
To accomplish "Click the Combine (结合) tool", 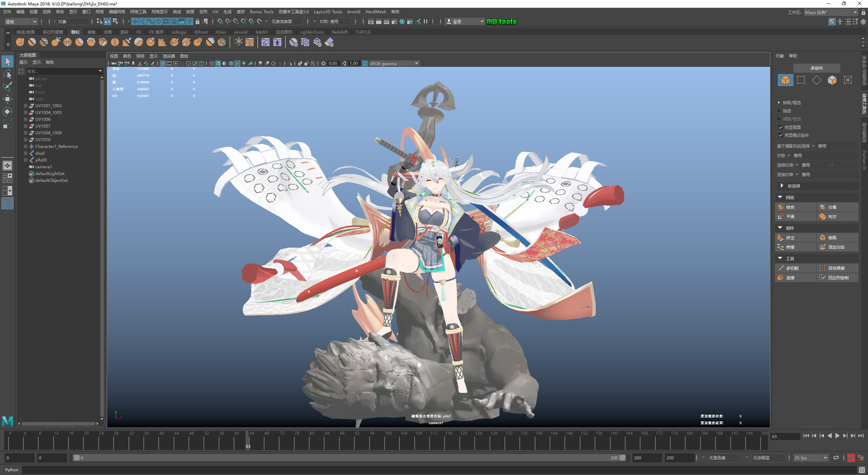I will tap(796, 207).
